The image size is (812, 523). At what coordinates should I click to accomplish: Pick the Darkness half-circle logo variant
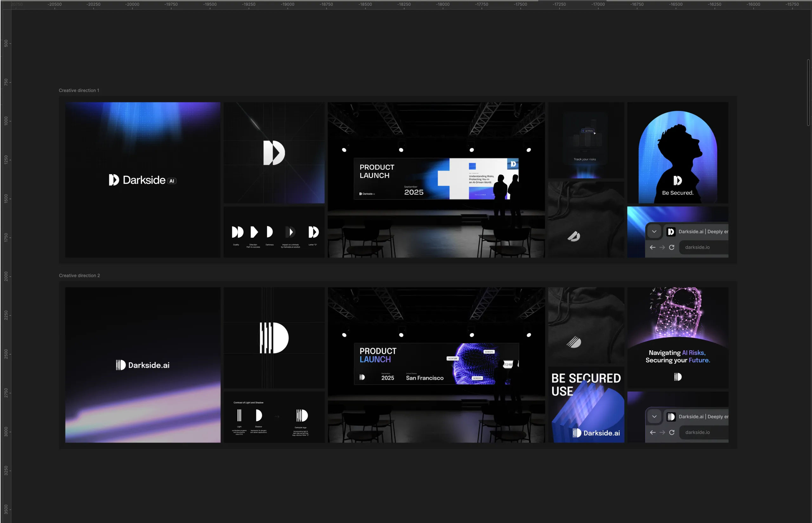coord(270,232)
